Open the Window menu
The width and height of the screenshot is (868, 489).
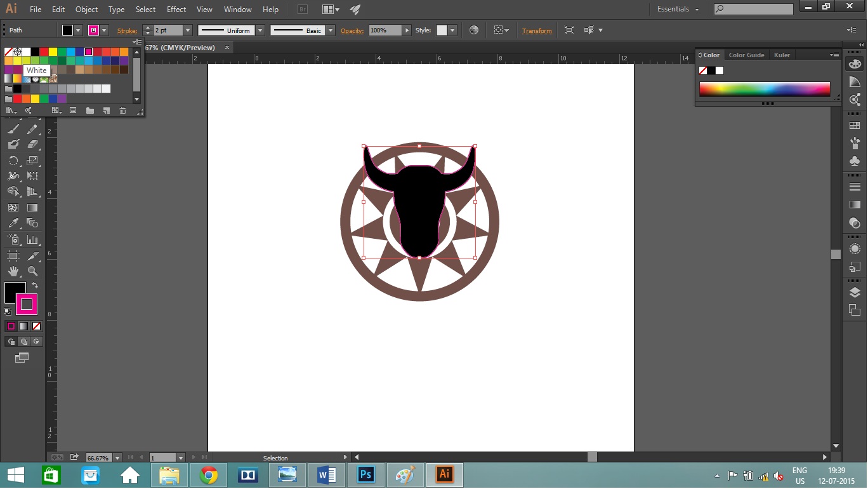[238, 10]
